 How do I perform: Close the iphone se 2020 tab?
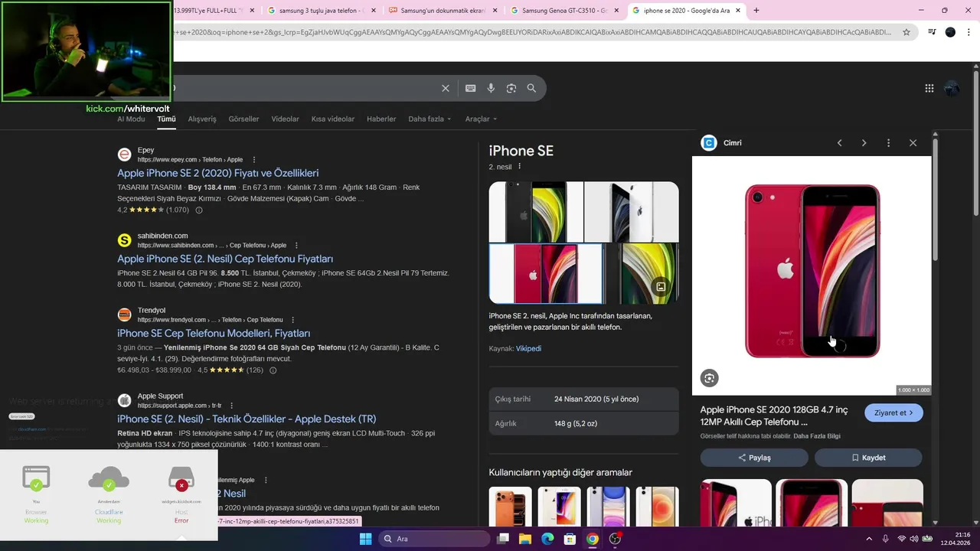tap(737, 11)
